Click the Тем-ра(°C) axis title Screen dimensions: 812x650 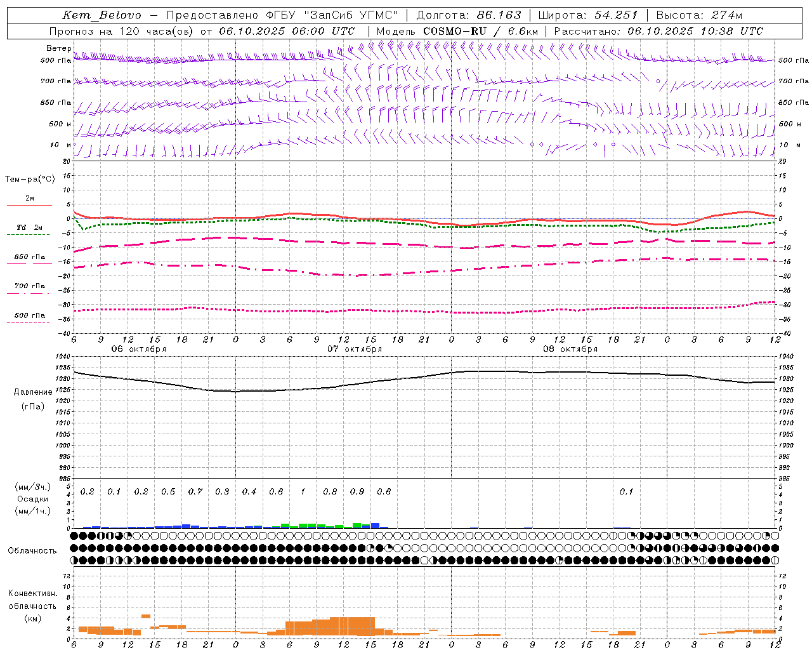click(30, 180)
